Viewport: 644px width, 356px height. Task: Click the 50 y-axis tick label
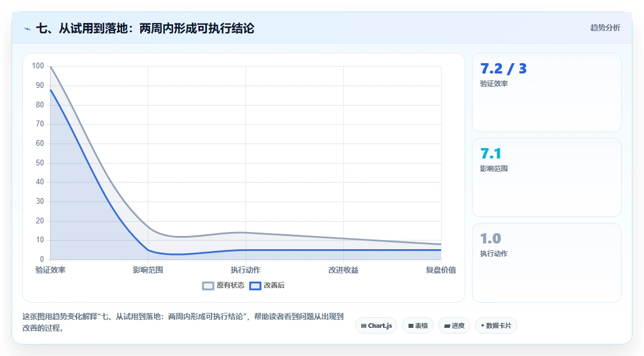40,163
